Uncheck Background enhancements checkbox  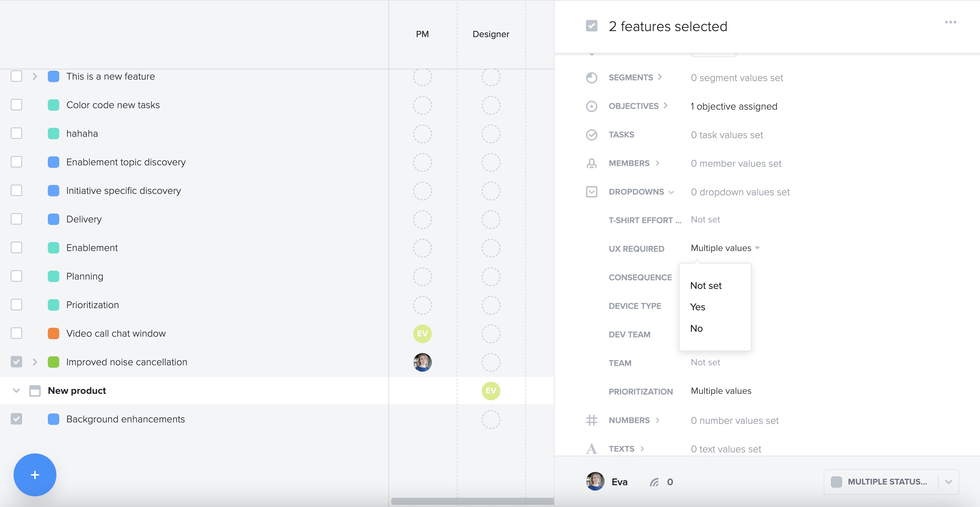(x=16, y=419)
